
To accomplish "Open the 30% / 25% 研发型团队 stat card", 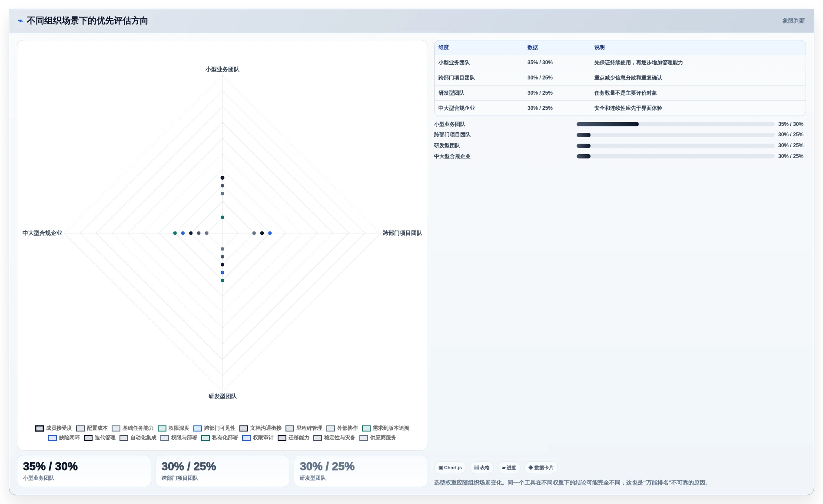I will tap(361, 471).
